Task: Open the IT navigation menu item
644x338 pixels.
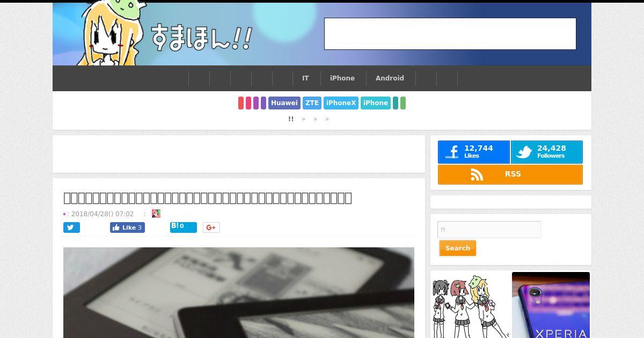Action: click(305, 78)
